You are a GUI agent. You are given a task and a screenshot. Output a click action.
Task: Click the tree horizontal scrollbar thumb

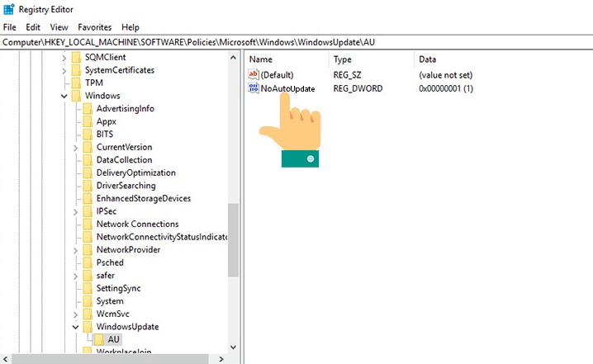110,359
